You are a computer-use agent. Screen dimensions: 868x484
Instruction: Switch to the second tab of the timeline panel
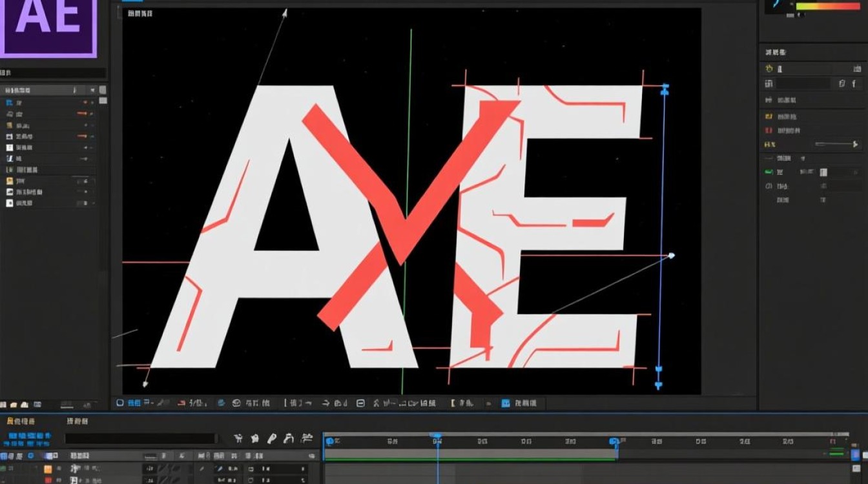pos(77,421)
